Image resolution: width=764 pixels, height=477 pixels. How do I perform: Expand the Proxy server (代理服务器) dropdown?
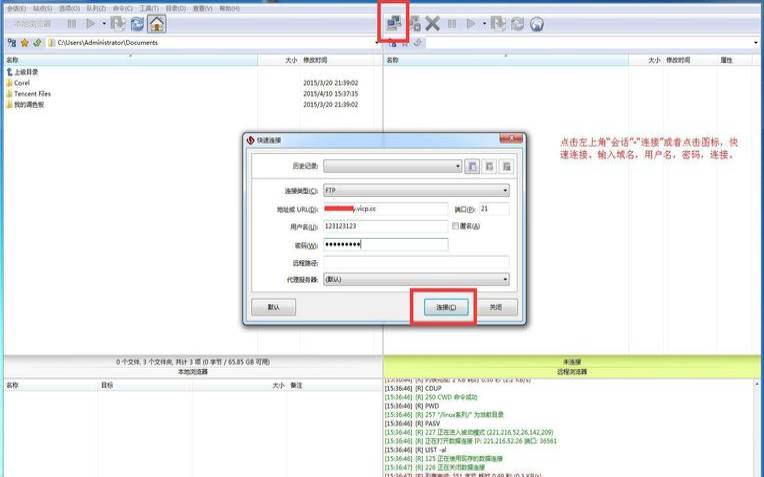(417, 279)
